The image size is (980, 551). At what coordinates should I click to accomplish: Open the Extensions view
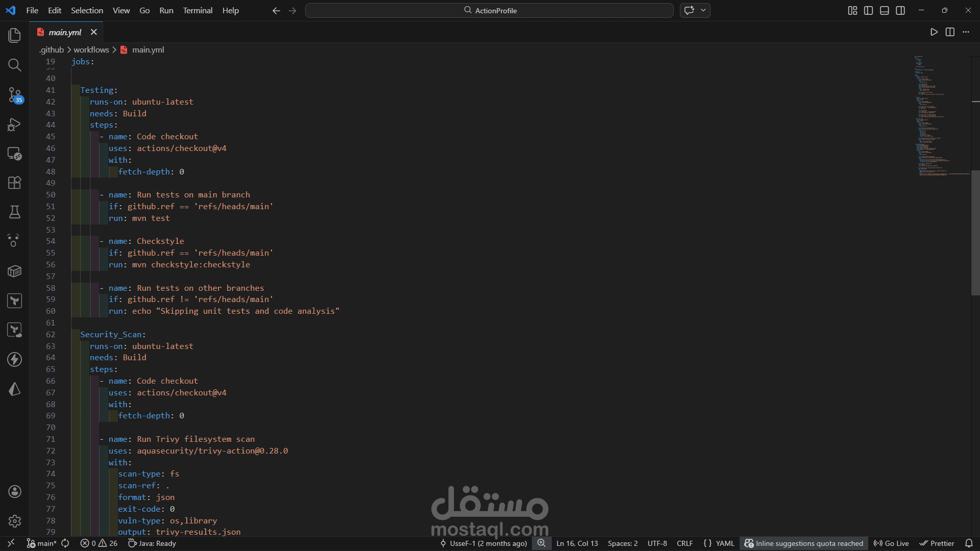click(14, 183)
